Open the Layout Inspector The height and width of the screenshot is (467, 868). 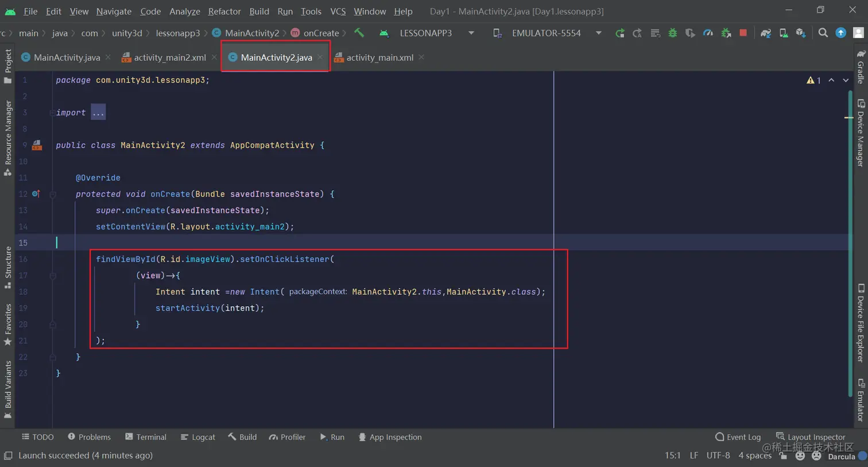811,437
